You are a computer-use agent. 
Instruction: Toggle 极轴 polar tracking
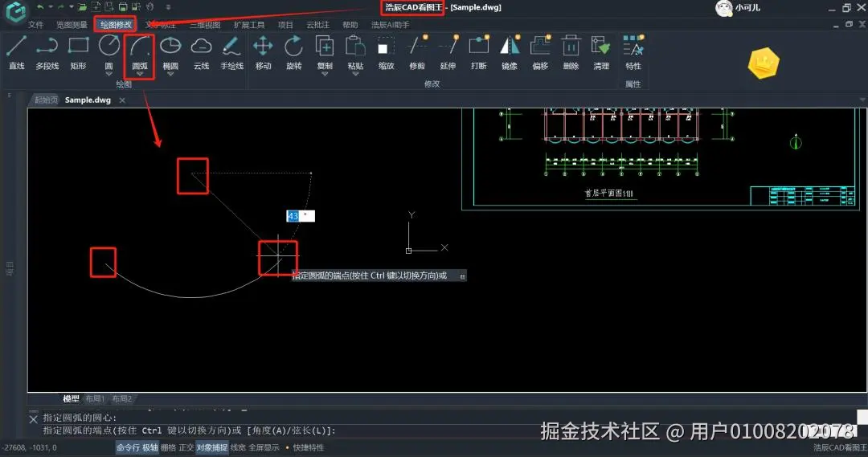[150, 447]
